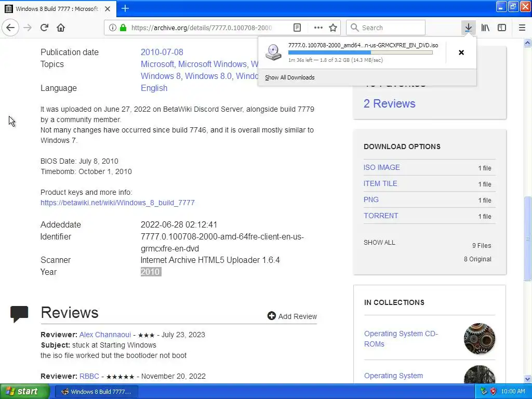Image resolution: width=532 pixels, height=399 pixels.
Task: Select Windows 8 Build 7777 taskbar button
Action: click(x=96, y=392)
